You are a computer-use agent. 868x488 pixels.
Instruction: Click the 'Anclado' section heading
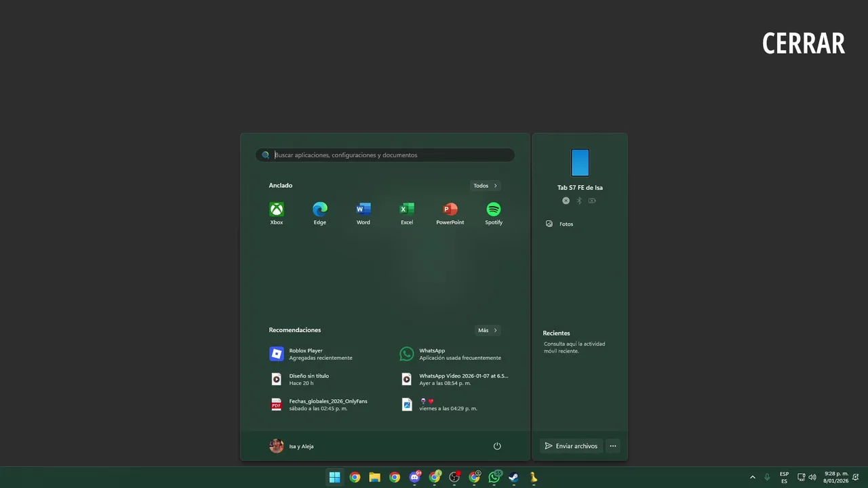281,186
